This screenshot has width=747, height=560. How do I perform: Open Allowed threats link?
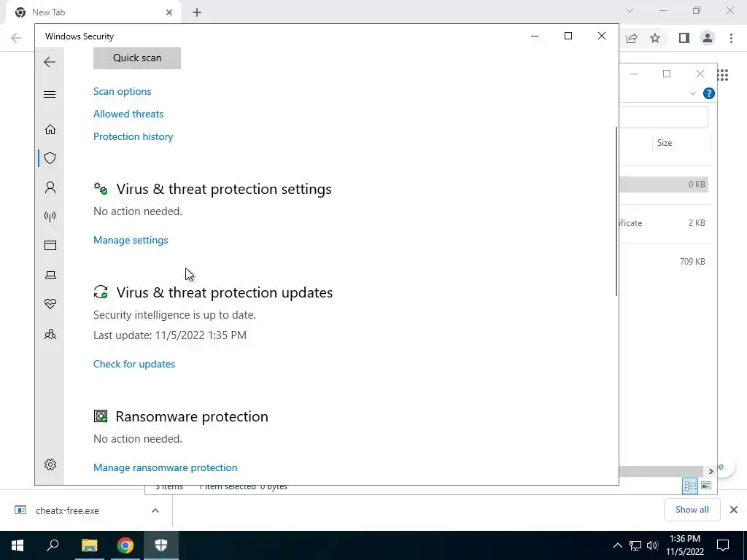[x=128, y=114]
